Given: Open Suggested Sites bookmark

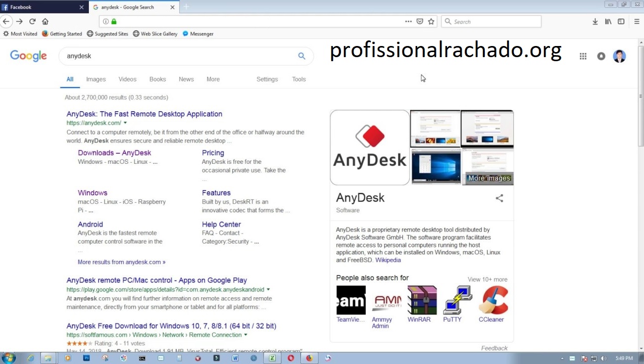Looking at the screenshot, I should (108, 34).
